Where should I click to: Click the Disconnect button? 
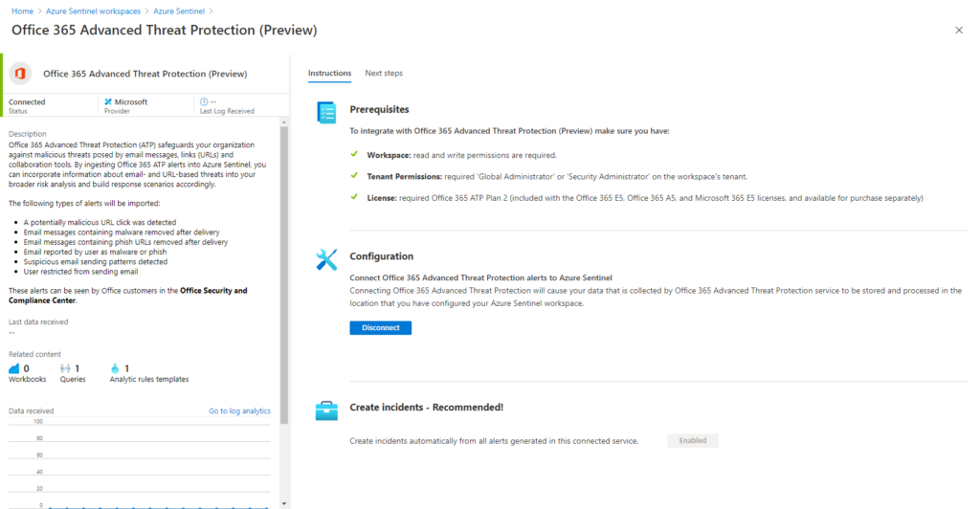[x=381, y=328]
